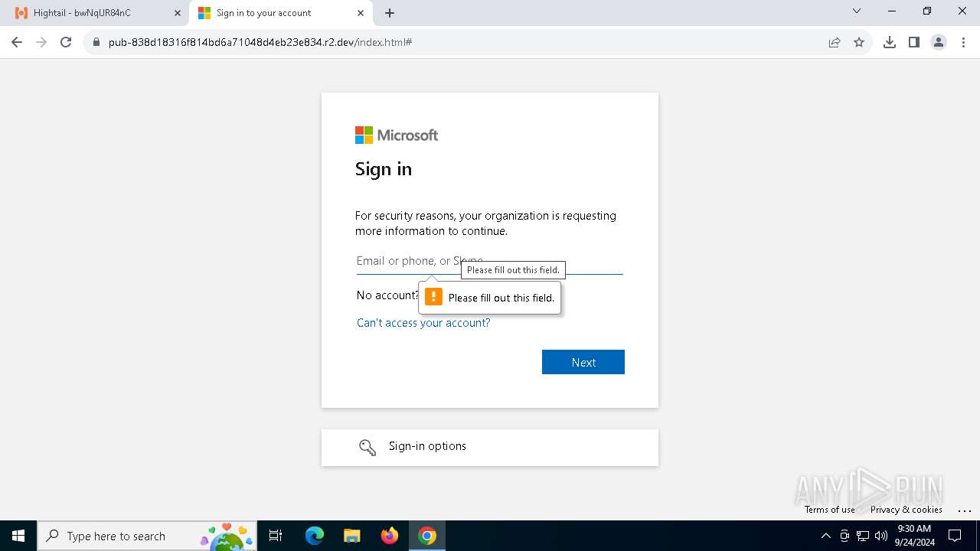Click the address bar URL

260,42
